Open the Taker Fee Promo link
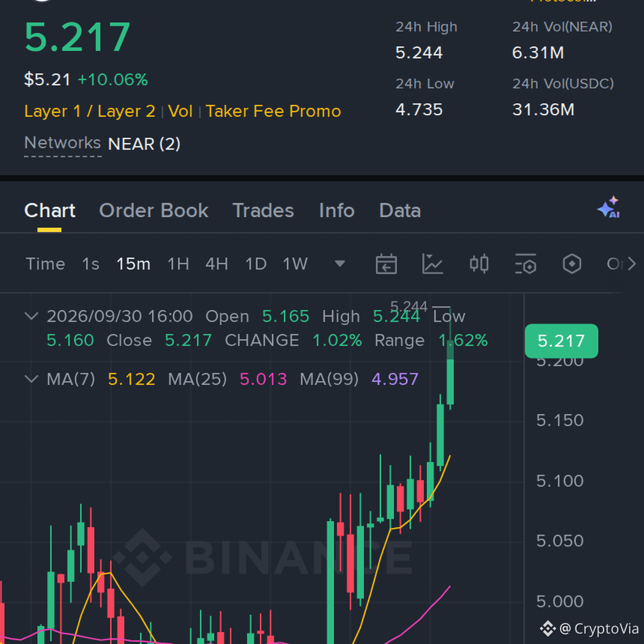The width and height of the screenshot is (644, 644). click(273, 112)
